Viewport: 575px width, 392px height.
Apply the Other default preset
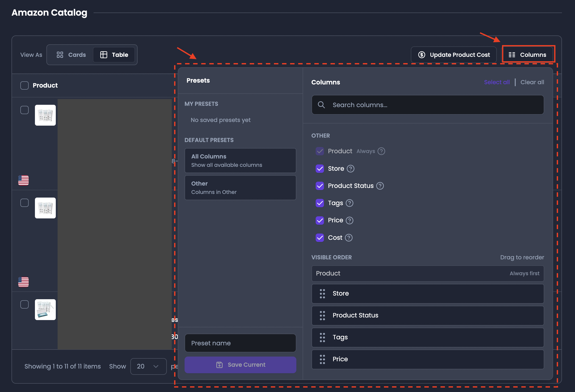240,188
